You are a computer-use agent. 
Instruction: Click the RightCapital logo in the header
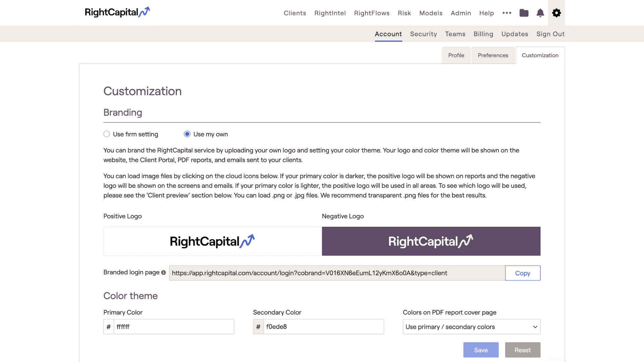(117, 12)
